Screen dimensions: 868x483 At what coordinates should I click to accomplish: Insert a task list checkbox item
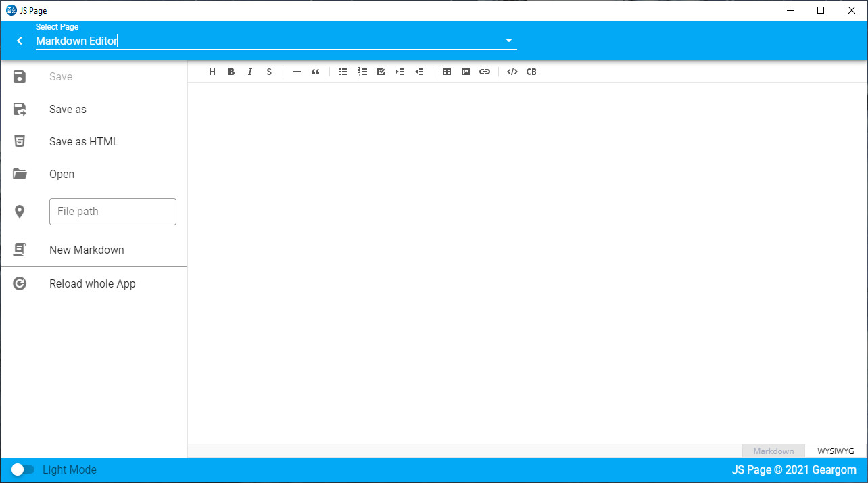[381, 72]
